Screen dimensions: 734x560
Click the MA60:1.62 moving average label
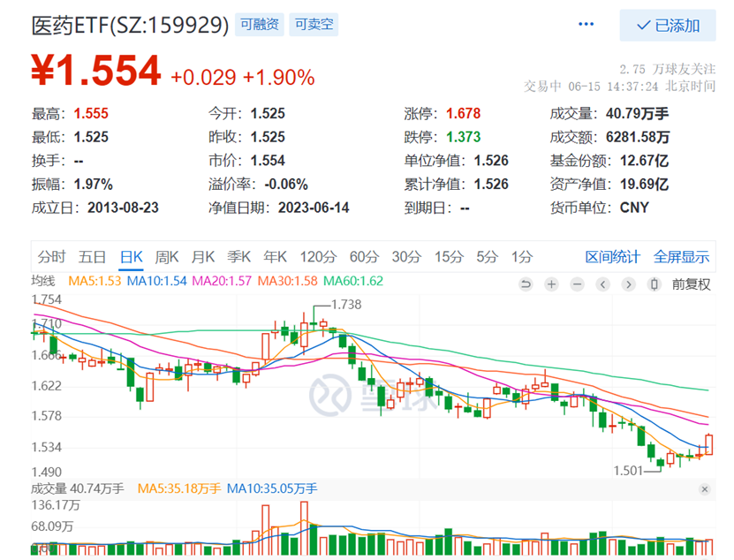pyautogui.click(x=353, y=281)
